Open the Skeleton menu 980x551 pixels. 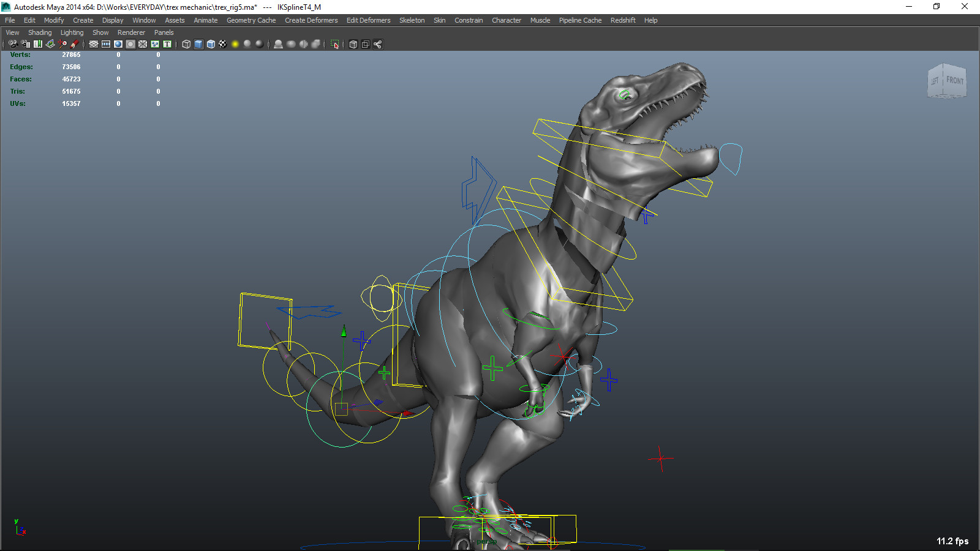412,20
